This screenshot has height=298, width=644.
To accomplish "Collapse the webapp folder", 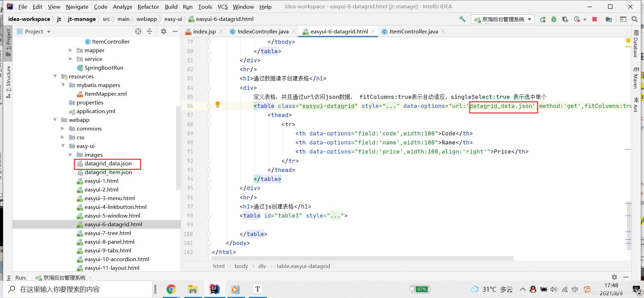I will (55, 120).
